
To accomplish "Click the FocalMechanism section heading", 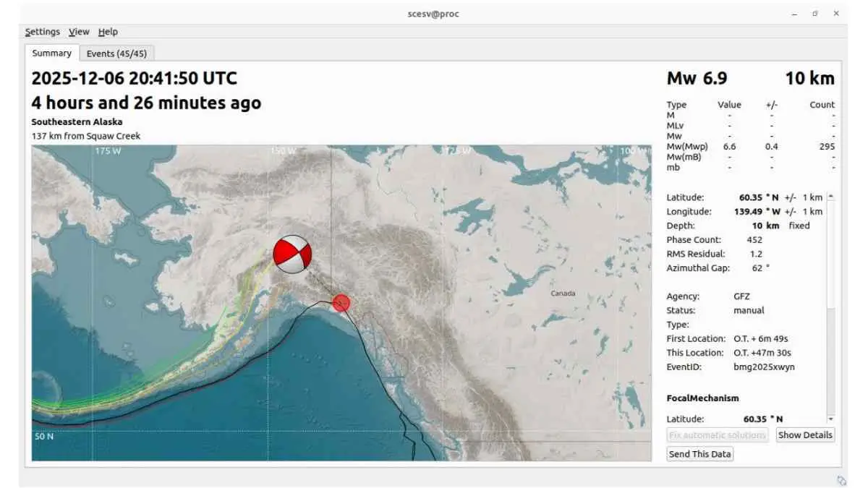I will 702,398.
